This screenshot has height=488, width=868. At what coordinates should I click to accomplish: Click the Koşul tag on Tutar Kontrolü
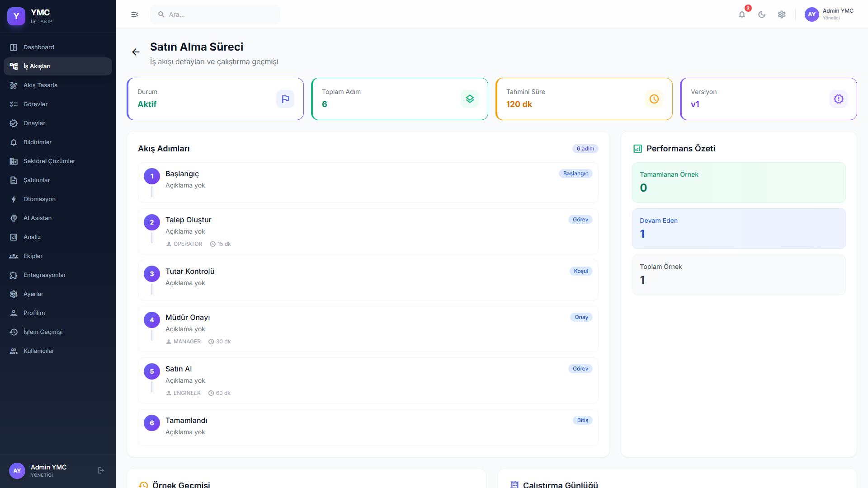coord(581,271)
